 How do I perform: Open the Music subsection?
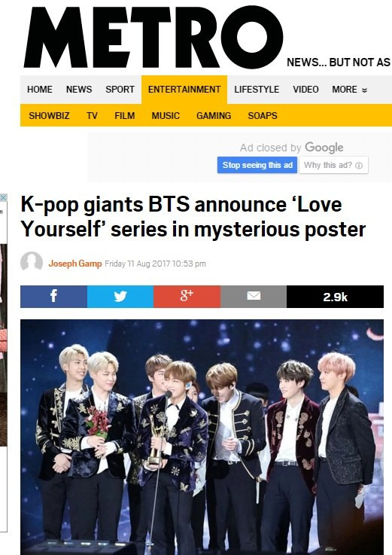(x=166, y=116)
